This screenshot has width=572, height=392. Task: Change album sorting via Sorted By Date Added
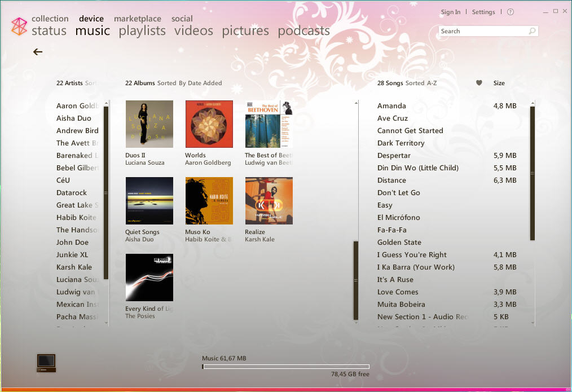tap(190, 83)
